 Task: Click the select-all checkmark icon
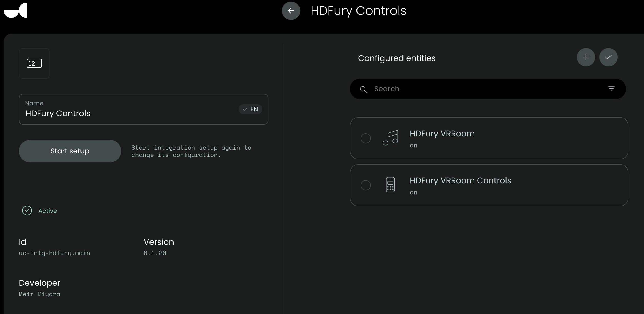[608, 57]
